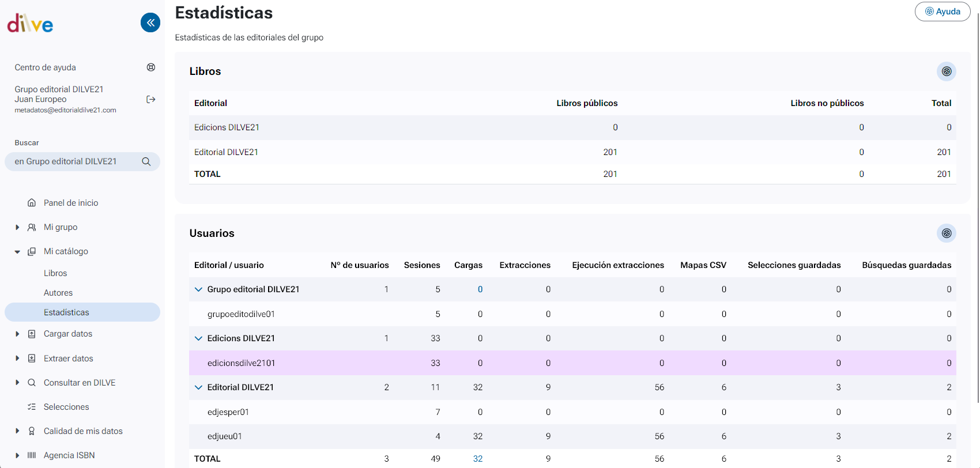Screen dimensions: 980x468
Task: Expand the Mi grupo menu
Action: (17, 228)
